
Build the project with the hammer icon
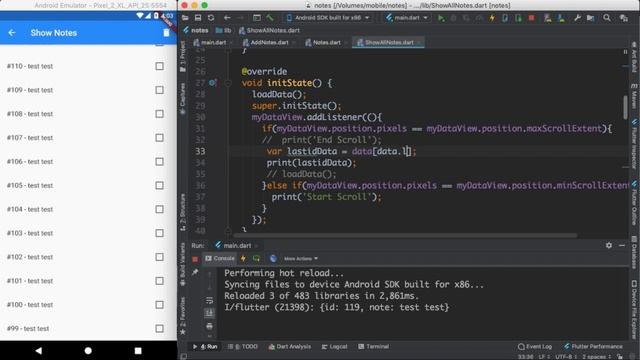(270, 18)
